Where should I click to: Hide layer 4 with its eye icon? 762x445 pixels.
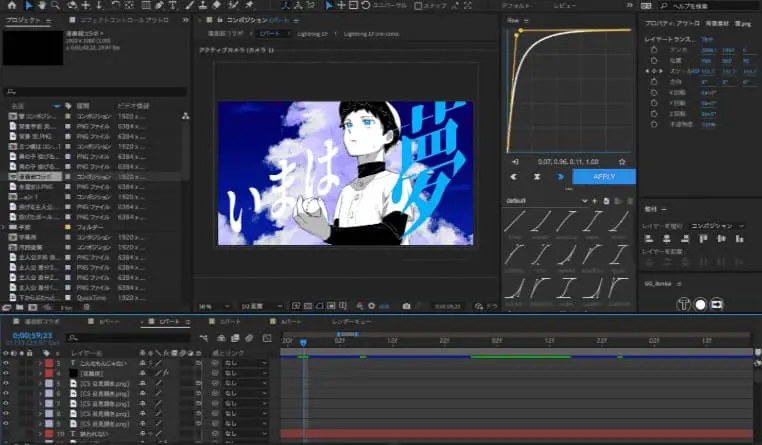6,374
